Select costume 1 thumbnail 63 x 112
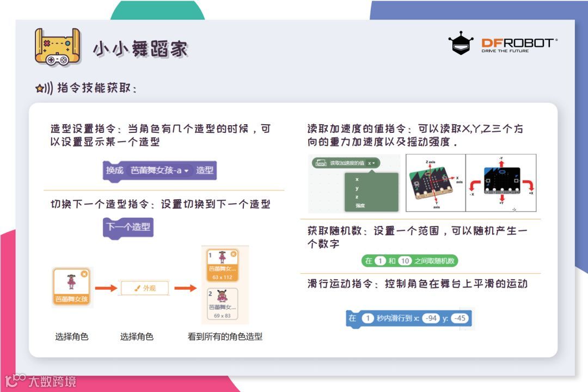The width and height of the screenshot is (588, 392). pos(222,265)
